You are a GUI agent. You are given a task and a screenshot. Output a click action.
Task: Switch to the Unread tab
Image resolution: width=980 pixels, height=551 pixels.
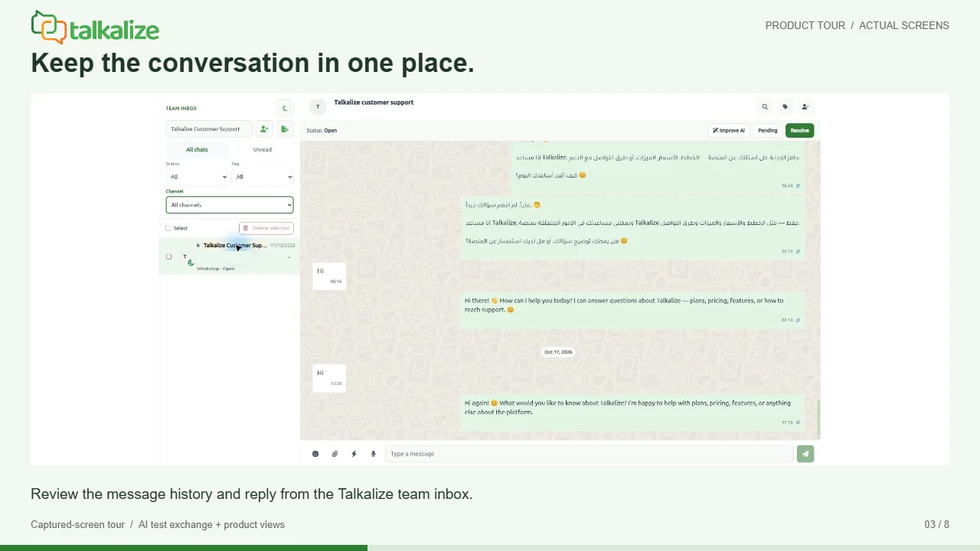[263, 150]
